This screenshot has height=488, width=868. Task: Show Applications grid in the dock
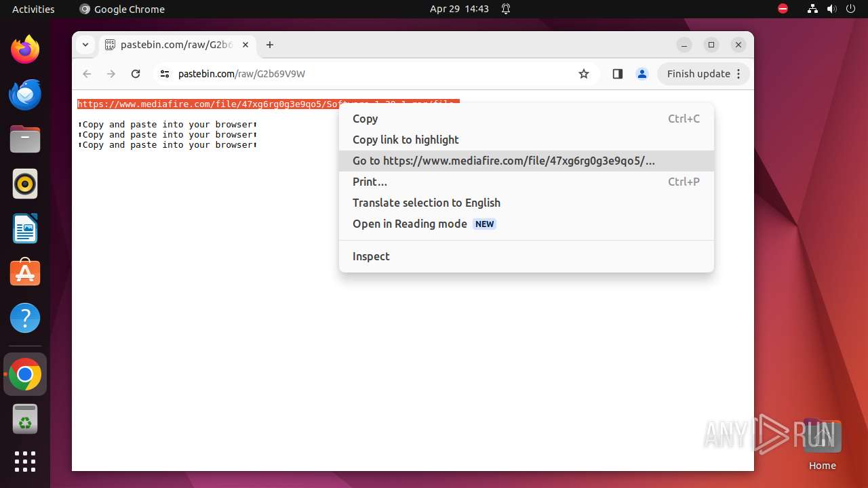[25, 462]
